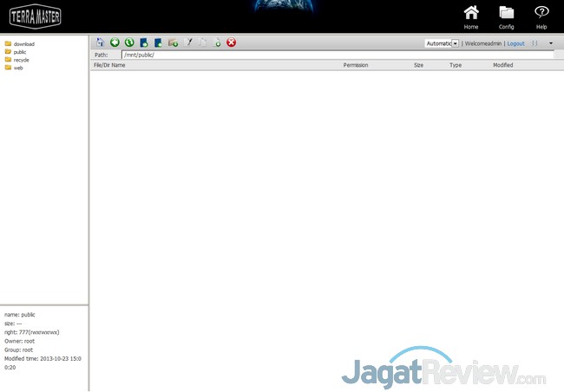Open Config from the top header
This screenshot has height=392, width=564.
[x=507, y=17]
